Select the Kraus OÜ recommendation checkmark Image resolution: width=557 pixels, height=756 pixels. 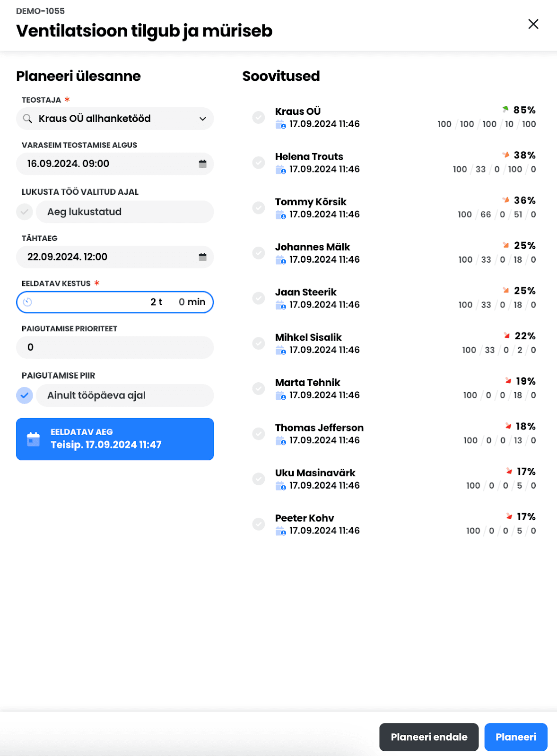coord(259,117)
